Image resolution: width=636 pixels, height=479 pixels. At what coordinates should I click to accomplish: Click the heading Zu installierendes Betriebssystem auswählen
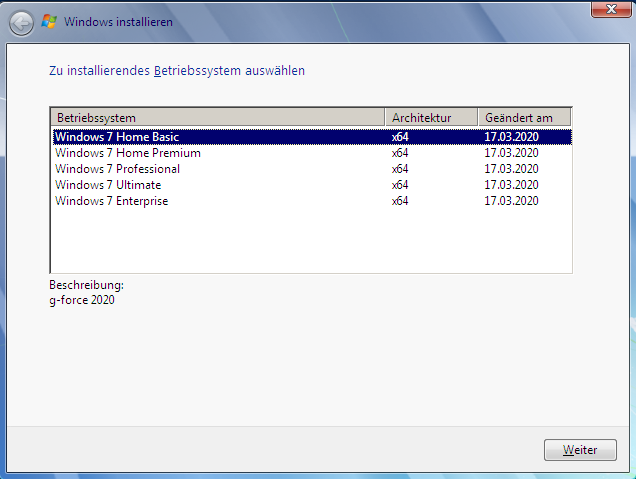(177, 71)
